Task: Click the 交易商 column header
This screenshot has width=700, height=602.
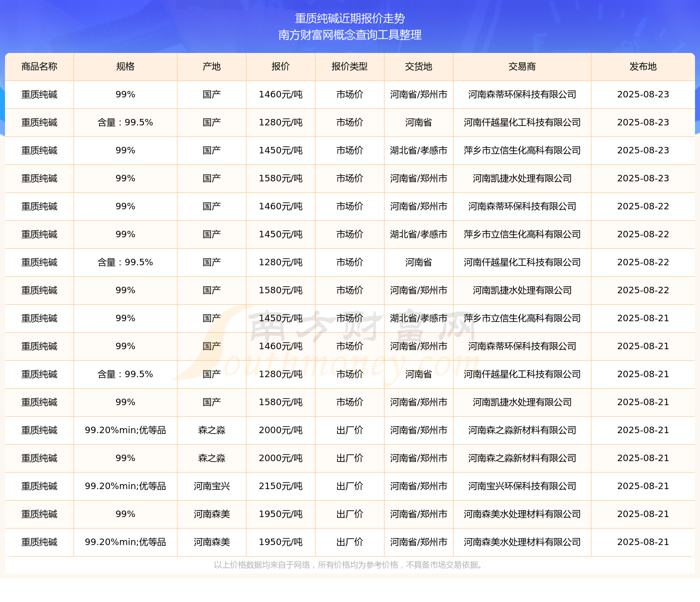Action: pyautogui.click(x=522, y=66)
